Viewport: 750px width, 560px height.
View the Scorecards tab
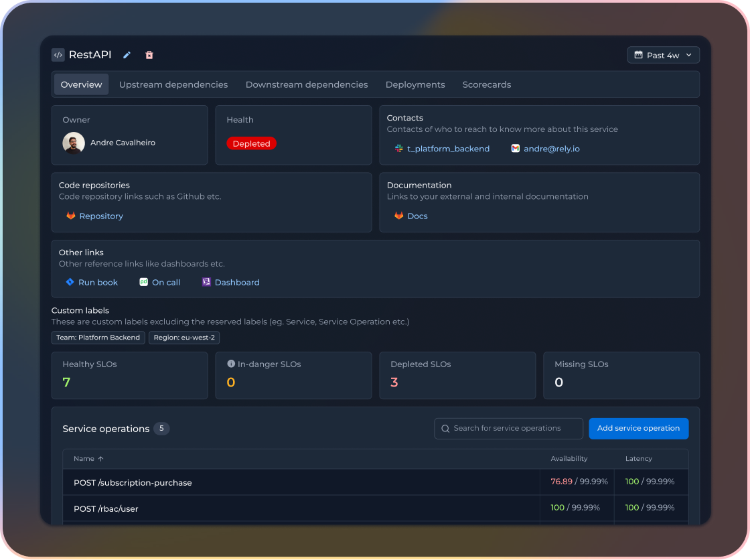[486, 84]
